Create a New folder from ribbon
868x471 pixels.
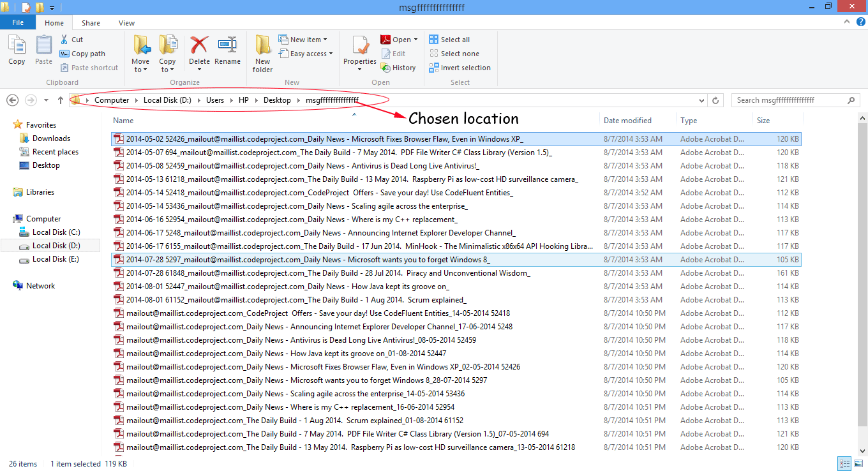coord(262,54)
